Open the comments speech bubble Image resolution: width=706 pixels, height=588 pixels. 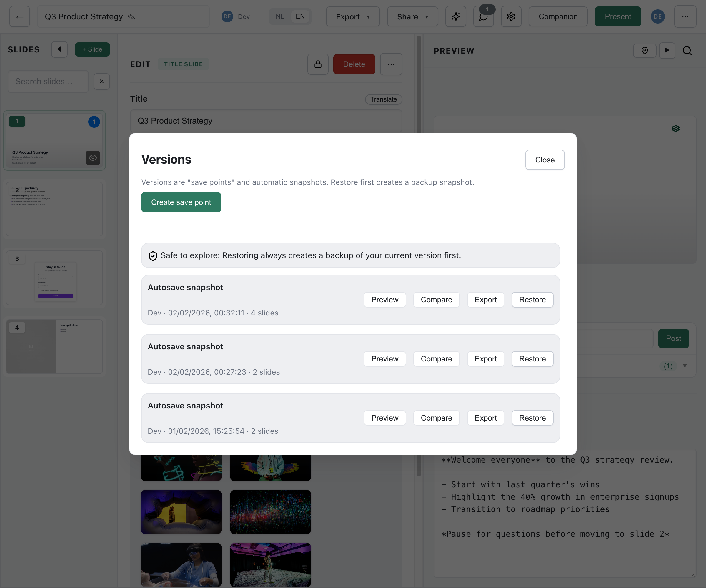[x=483, y=16]
